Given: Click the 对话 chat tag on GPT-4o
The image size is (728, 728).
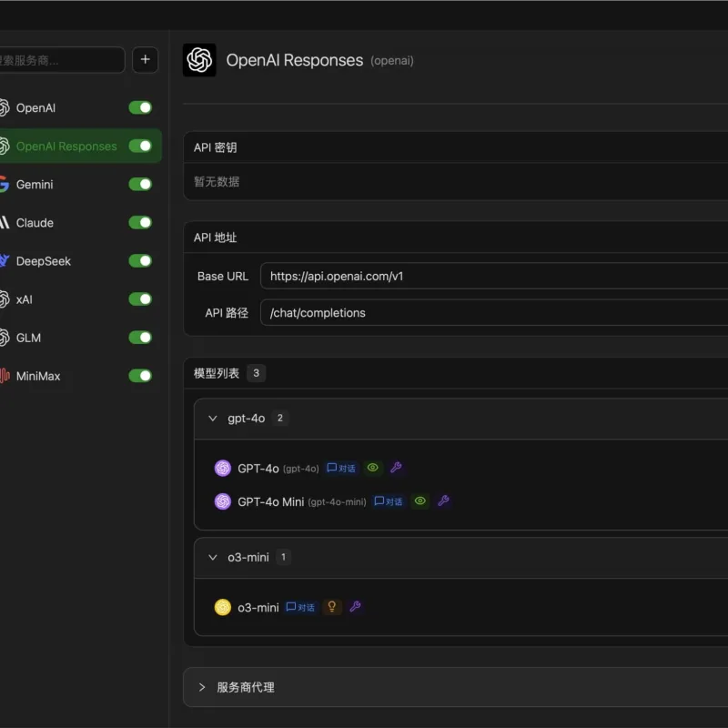Looking at the screenshot, I should click(x=341, y=468).
